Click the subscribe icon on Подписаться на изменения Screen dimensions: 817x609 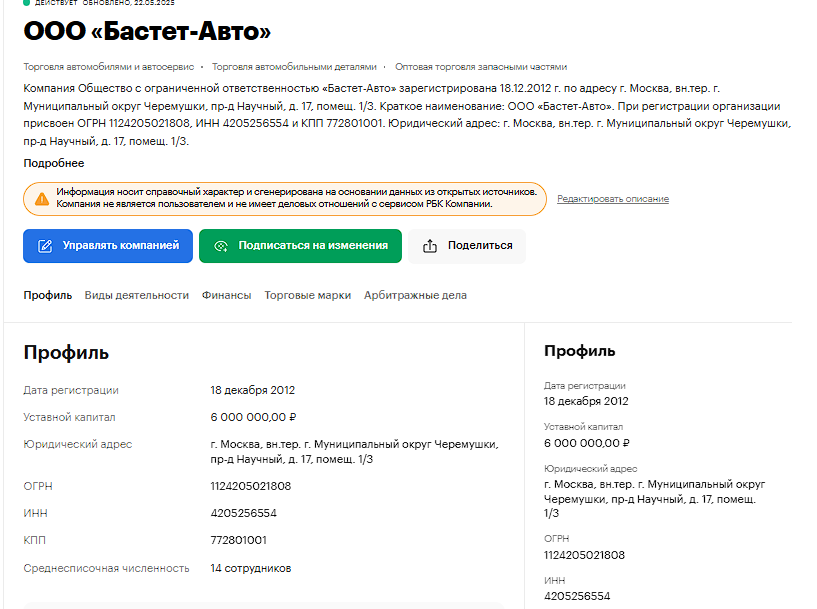(x=221, y=246)
